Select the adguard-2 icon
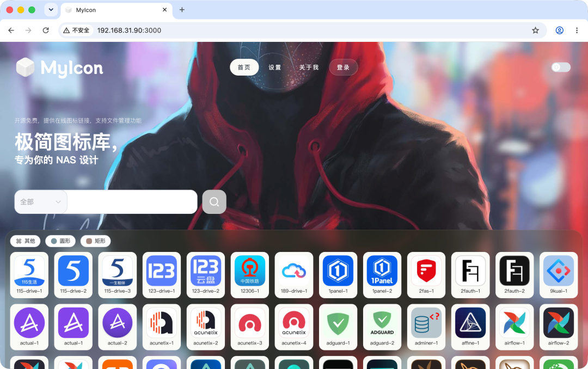Screen dimensions: 588x369 click(x=382, y=327)
